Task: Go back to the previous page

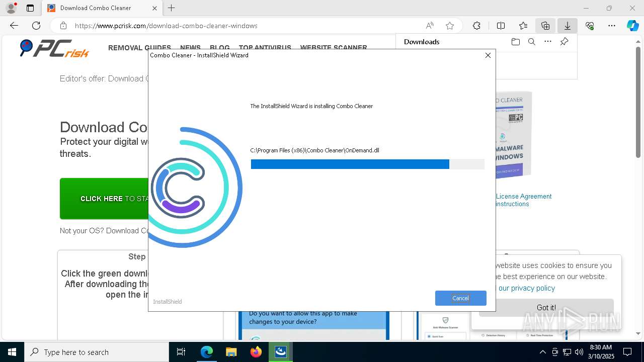Action: [14, 26]
